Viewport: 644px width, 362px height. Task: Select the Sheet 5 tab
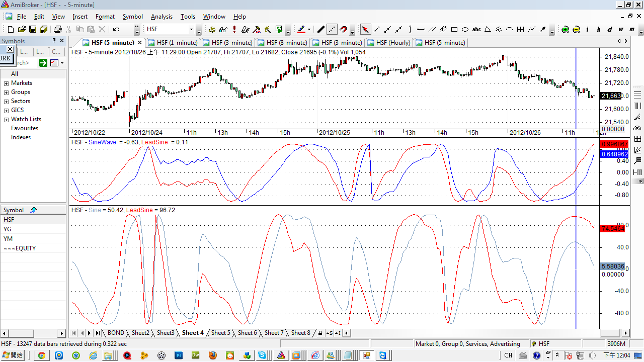click(220, 333)
